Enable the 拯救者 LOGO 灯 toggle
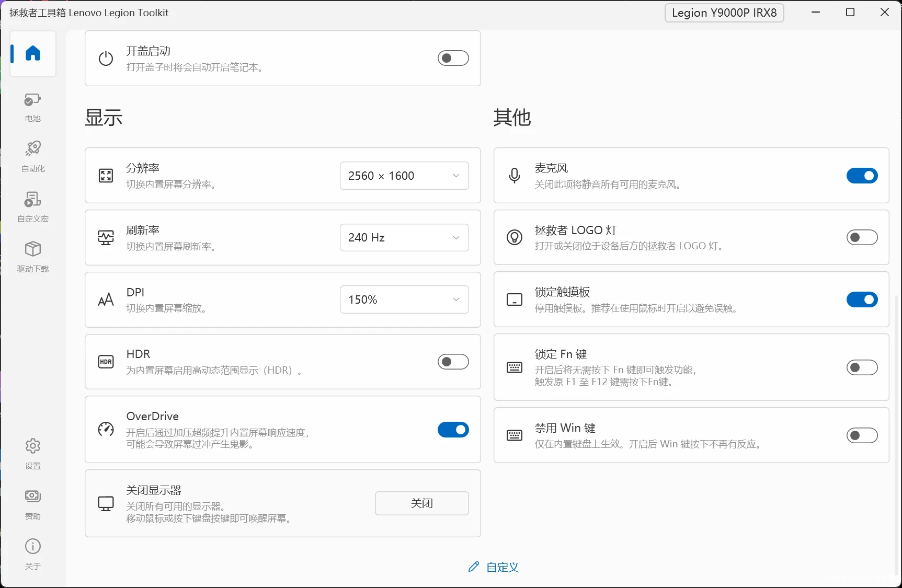902x588 pixels. click(x=862, y=237)
